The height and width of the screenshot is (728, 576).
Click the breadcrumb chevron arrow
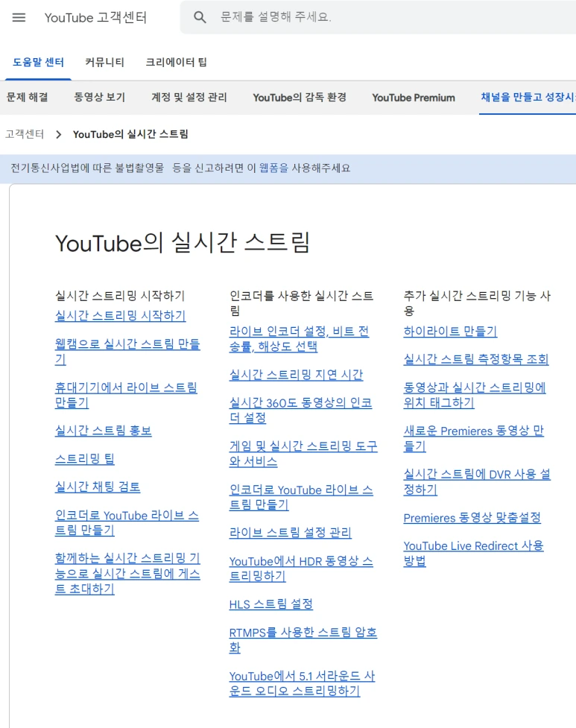click(x=58, y=135)
